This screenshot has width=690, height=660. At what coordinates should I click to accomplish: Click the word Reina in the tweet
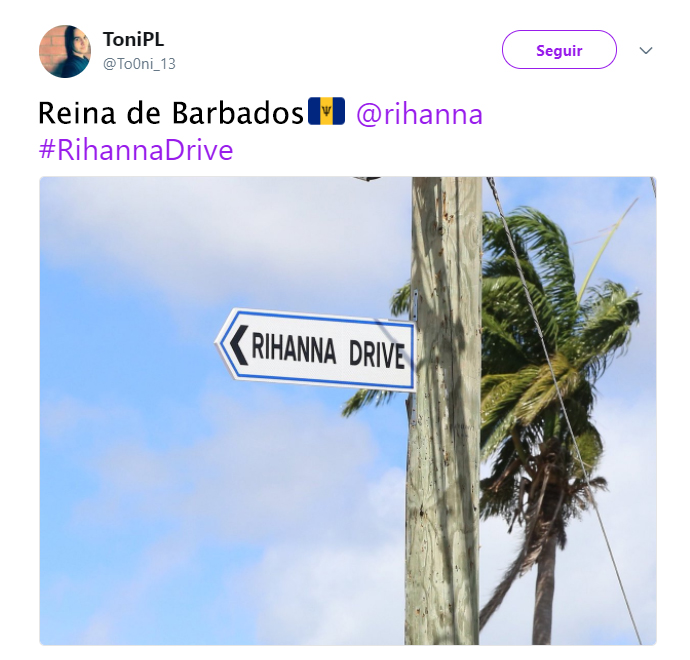[77, 113]
